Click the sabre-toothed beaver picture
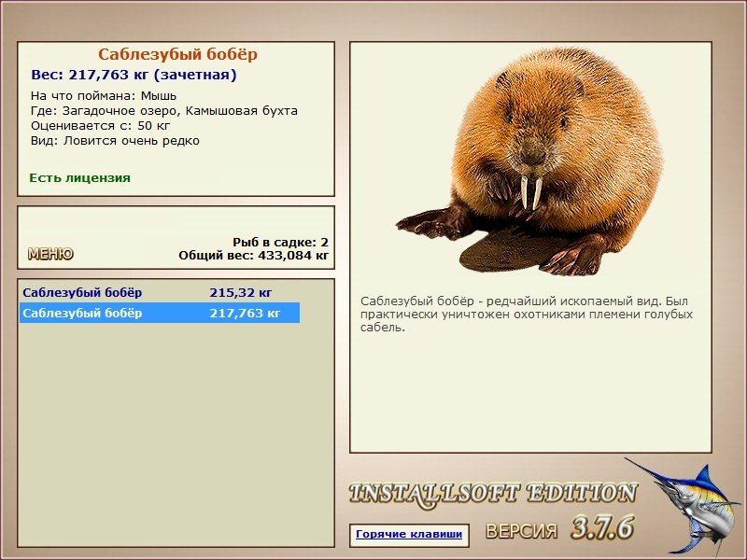The height and width of the screenshot is (560, 747). [x=530, y=161]
